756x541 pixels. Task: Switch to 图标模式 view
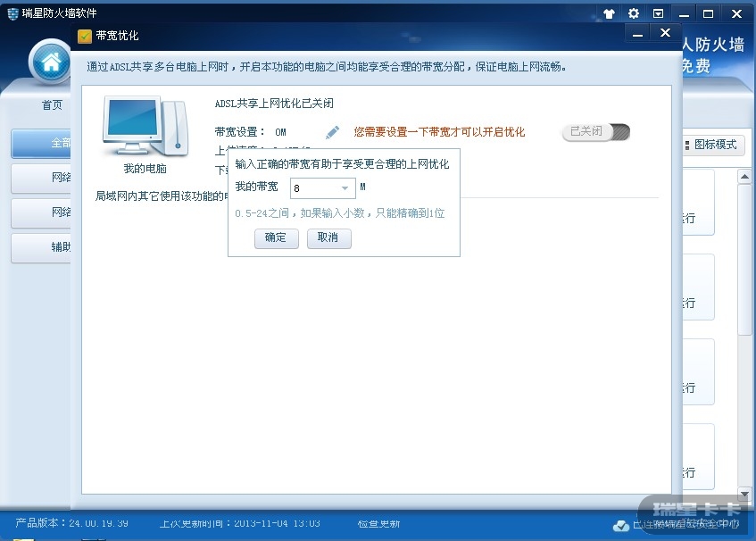715,145
